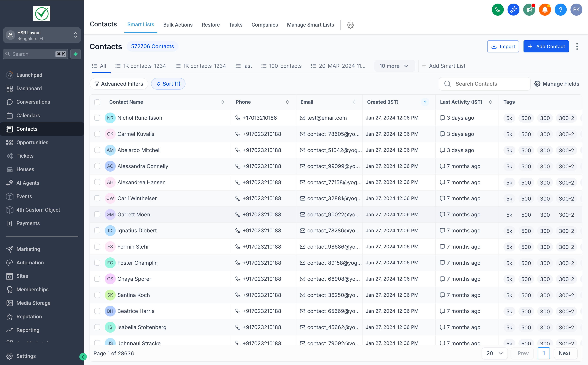Open the settings gear next to Manage Smart Lists
The height and width of the screenshot is (365, 588).
click(350, 25)
